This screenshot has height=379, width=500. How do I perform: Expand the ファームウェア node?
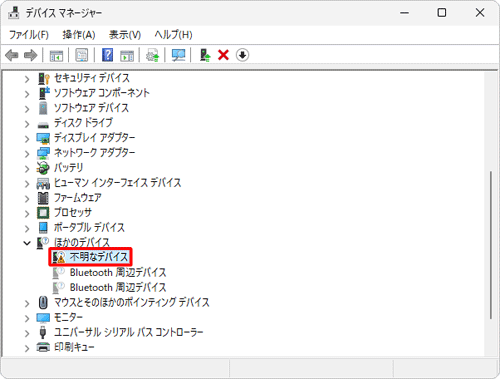tap(27, 199)
